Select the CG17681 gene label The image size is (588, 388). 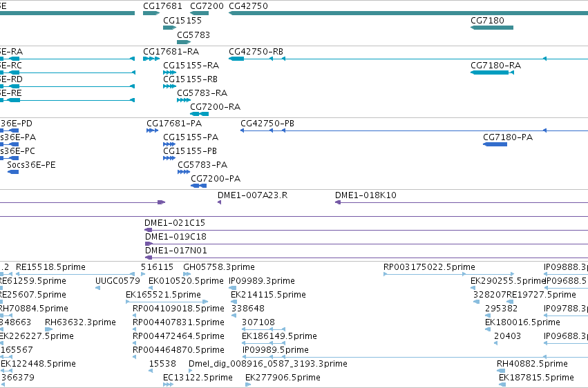pyautogui.click(x=162, y=6)
